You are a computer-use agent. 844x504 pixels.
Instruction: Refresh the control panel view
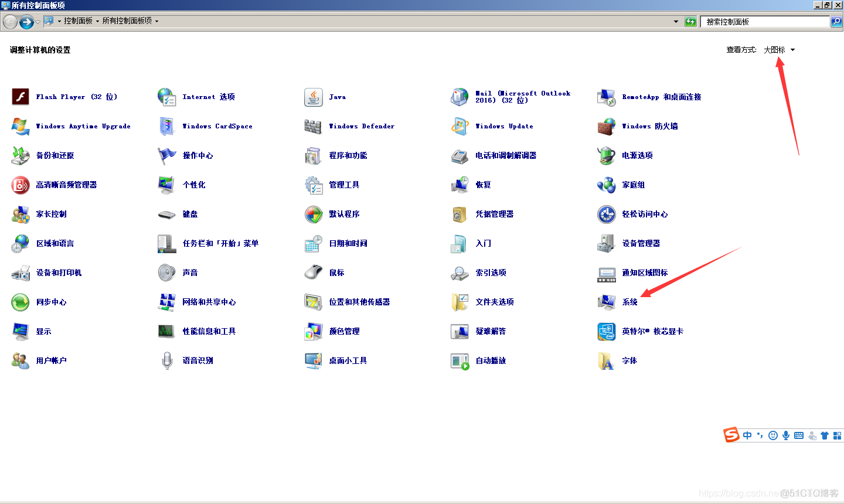pyautogui.click(x=690, y=22)
